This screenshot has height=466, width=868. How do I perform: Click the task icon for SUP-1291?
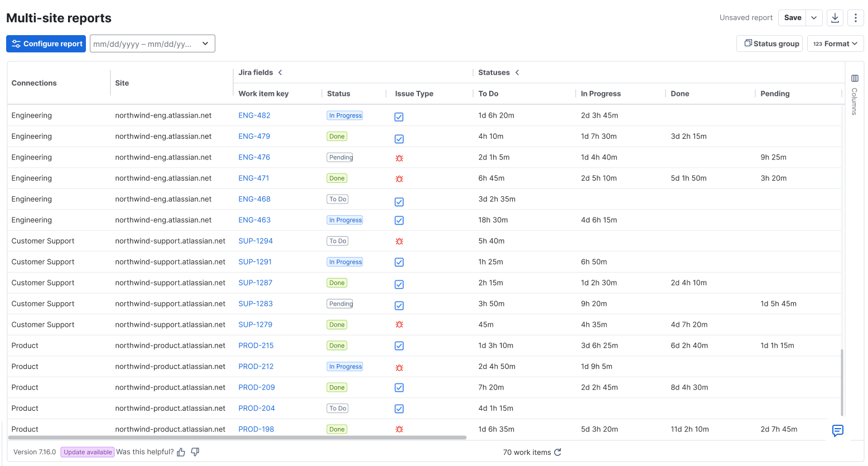click(399, 262)
